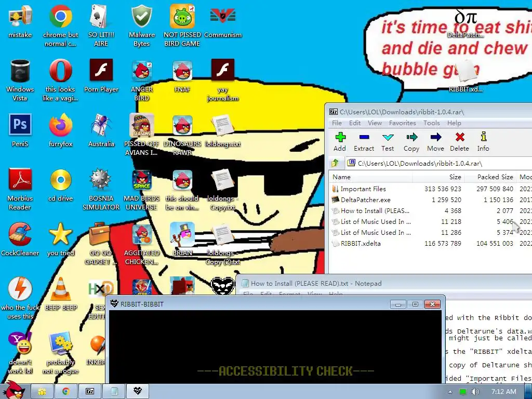The height and width of the screenshot is (399, 532).
Task: Sort 7-Zip list by Size column
Action: (x=438, y=177)
